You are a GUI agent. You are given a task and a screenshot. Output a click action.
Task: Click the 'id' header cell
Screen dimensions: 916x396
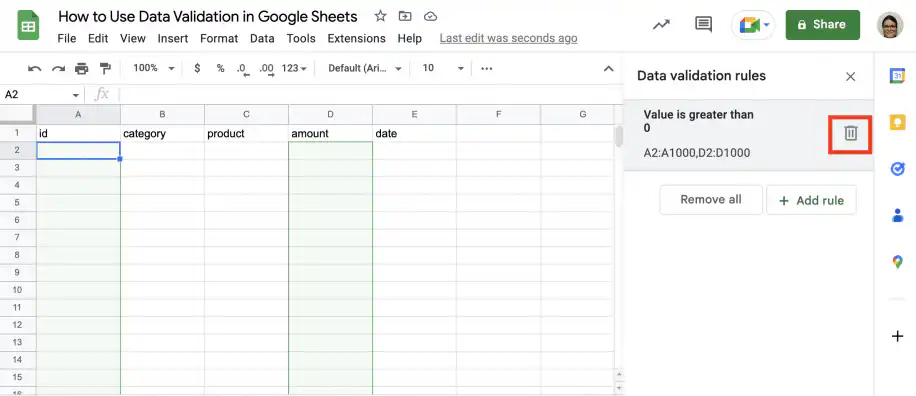[x=78, y=133]
